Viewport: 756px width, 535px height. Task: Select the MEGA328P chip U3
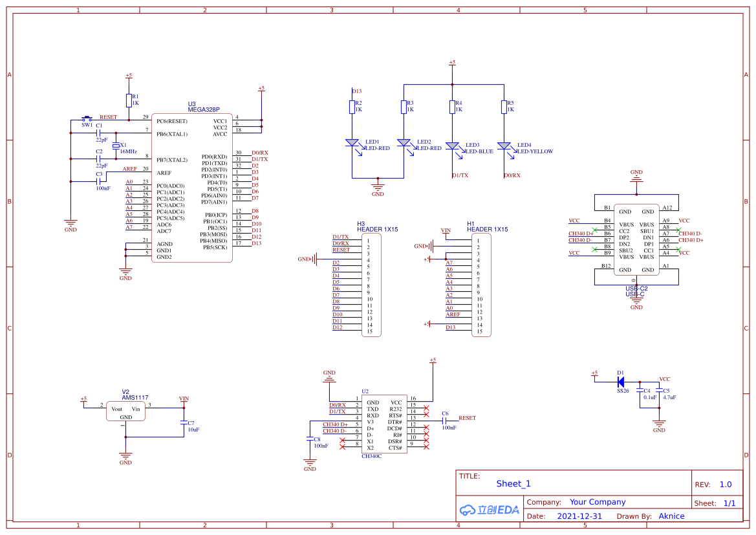[x=192, y=188]
